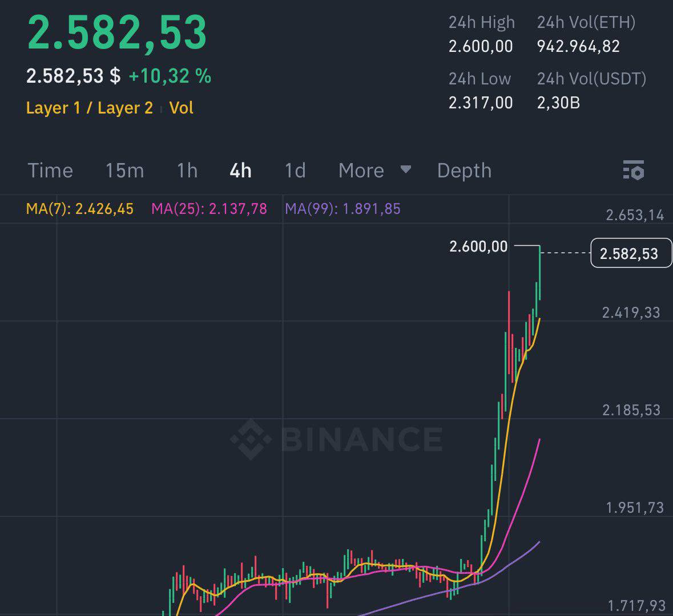Select the 4h interval tab

click(240, 171)
